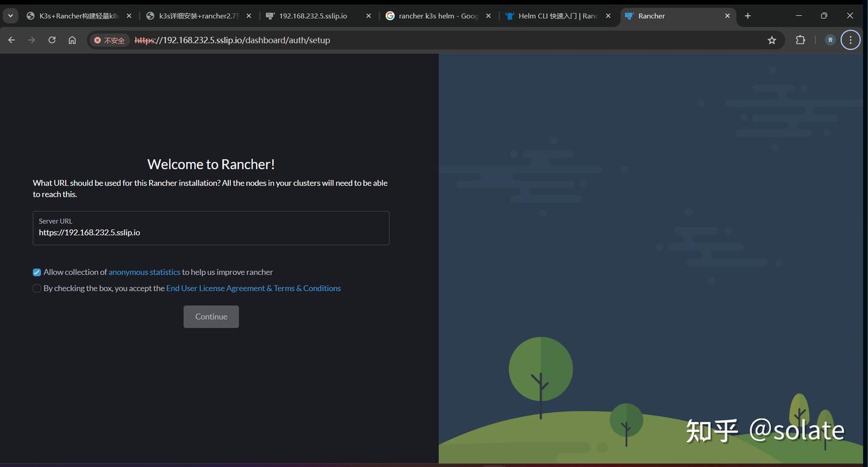Close the 192.168.232.5.sslip.io tab

(x=368, y=16)
